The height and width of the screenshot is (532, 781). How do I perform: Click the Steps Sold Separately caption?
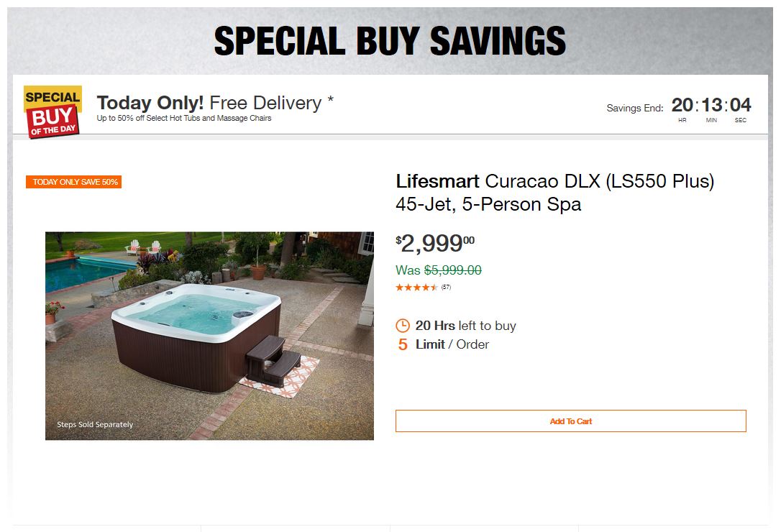(x=95, y=425)
